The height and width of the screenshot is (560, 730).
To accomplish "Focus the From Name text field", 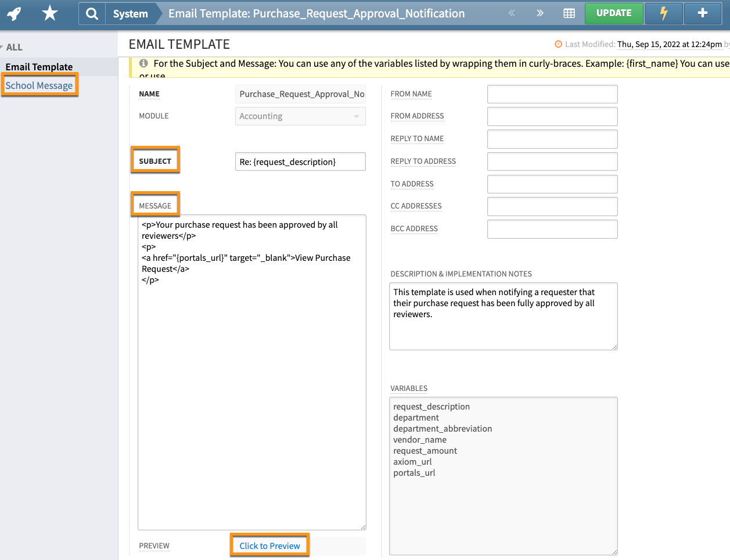I will click(552, 94).
